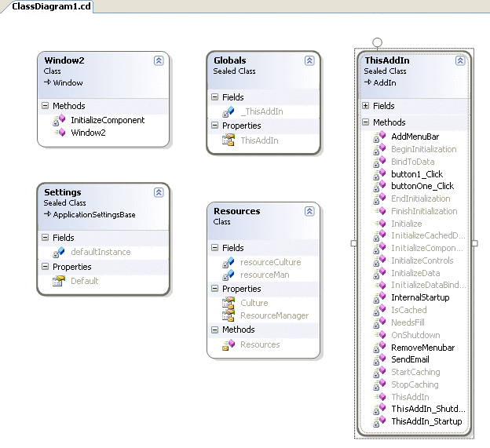The height and width of the screenshot is (448, 490).
Task: Collapse the Window2 class shape chevron
Action: tap(159, 60)
